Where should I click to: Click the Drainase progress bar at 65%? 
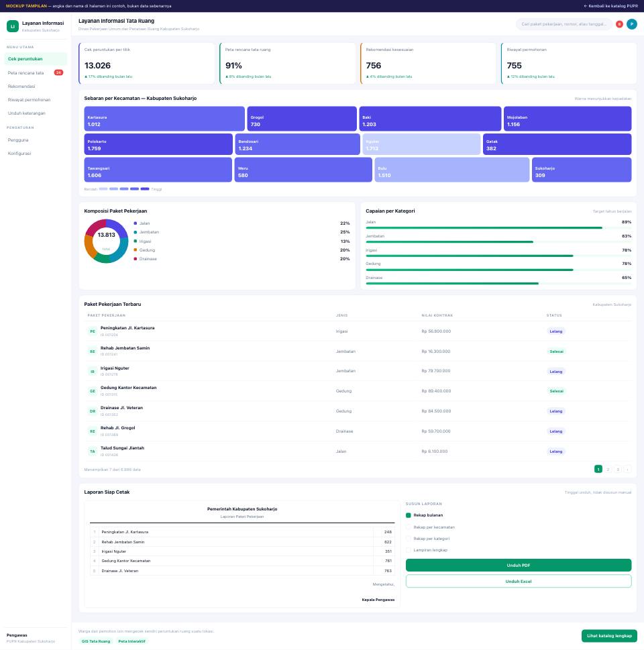[498, 284]
